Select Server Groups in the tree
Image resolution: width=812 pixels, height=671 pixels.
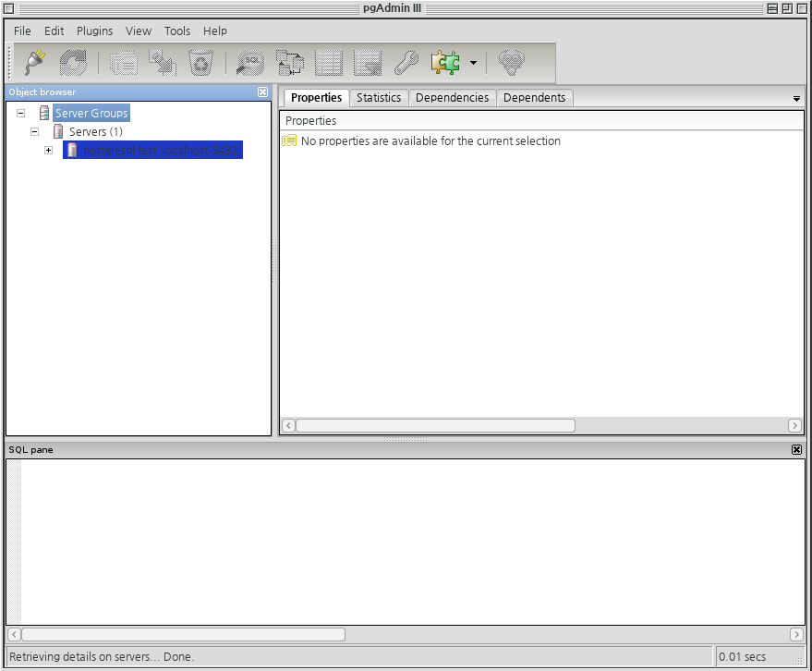pyautogui.click(x=91, y=113)
